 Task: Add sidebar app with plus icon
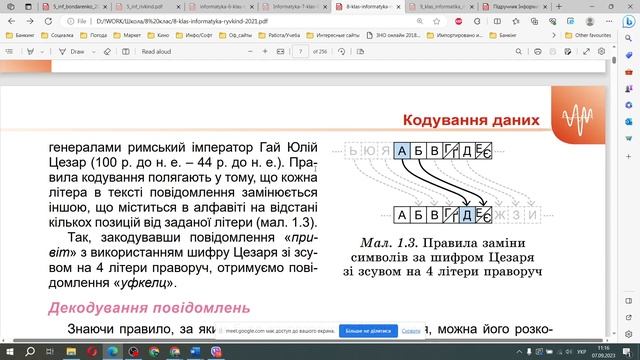[629, 156]
